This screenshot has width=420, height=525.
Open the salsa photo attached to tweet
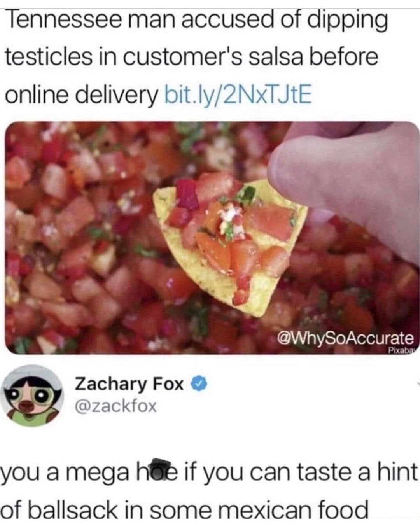(212, 238)
